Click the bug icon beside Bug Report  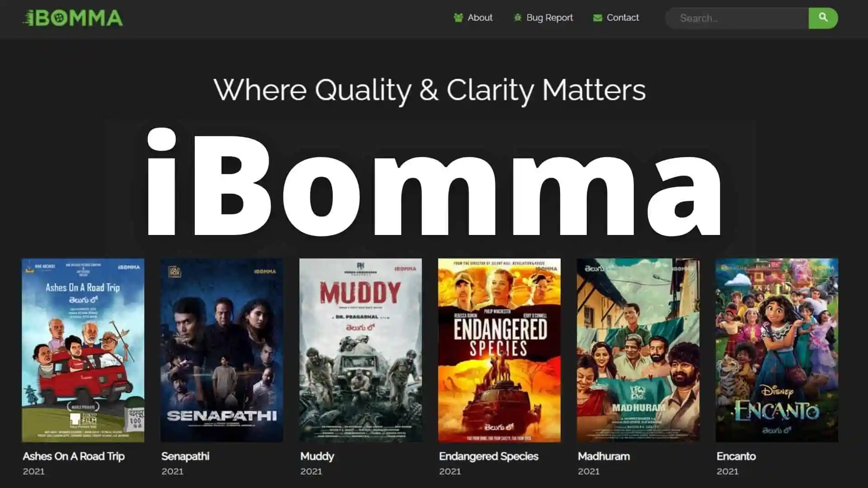pos(517,18)
